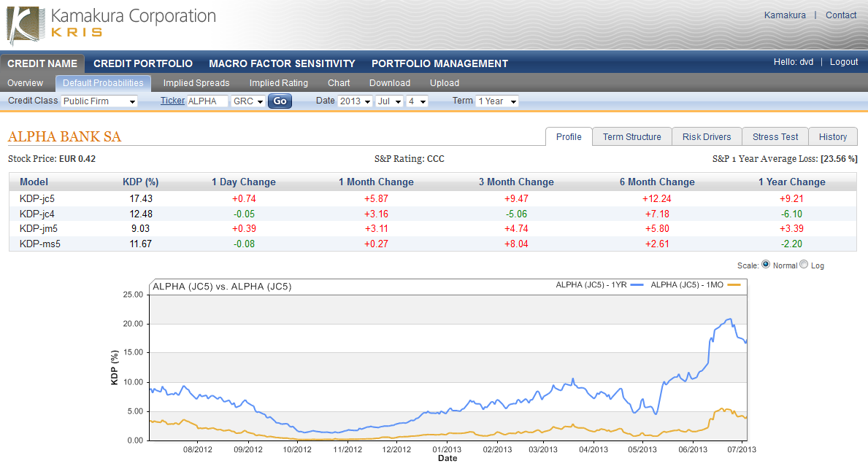
Task: Switch to the History tab
Action: point(832,136)
